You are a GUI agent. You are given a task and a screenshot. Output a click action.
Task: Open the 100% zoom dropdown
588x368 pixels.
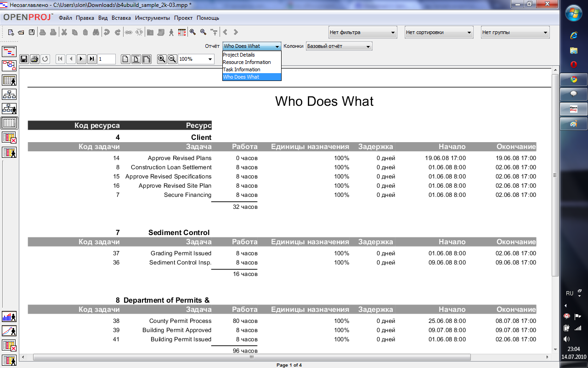click(x=196, y=59)
